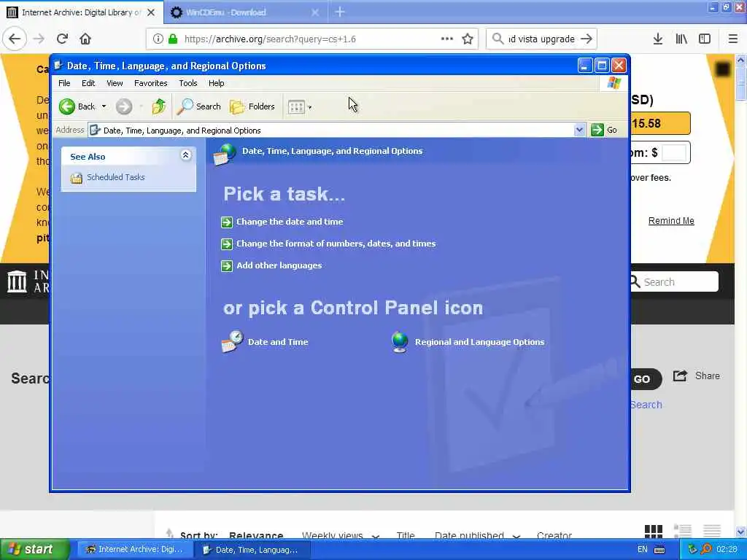Viewport: 747px width, 560px height.
Task: Click arrow icon beside Add other languages
Action: click(227, 265)
